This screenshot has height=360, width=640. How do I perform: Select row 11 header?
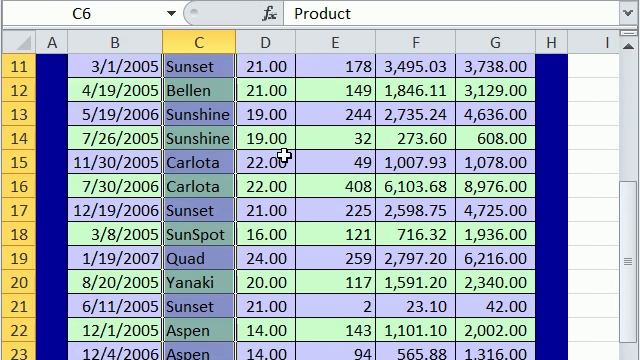click(x=19, y=66)
